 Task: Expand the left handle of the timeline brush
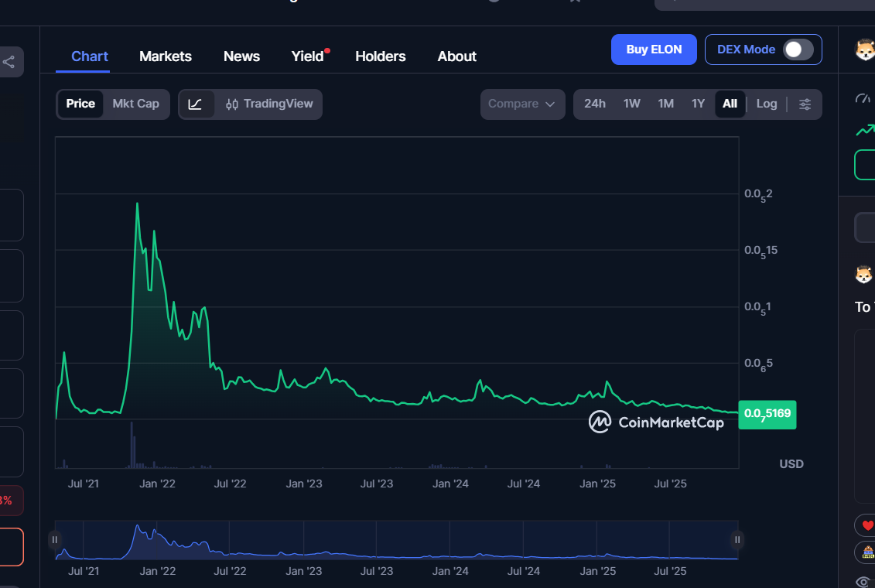(55, 538)
